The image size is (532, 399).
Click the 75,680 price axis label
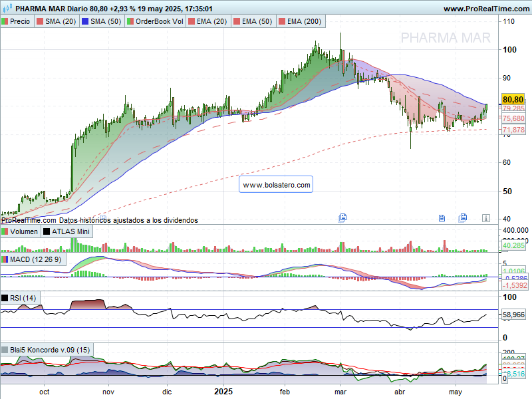click(513, 118)
